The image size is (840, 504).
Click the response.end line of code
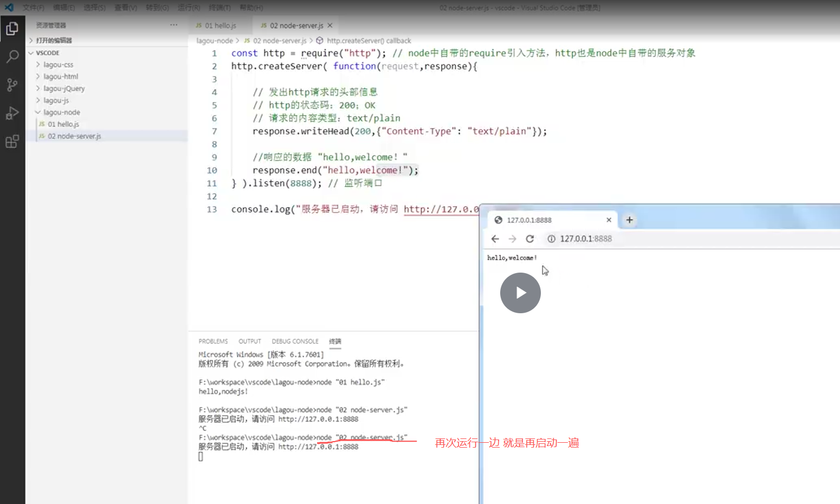(335, 170)
